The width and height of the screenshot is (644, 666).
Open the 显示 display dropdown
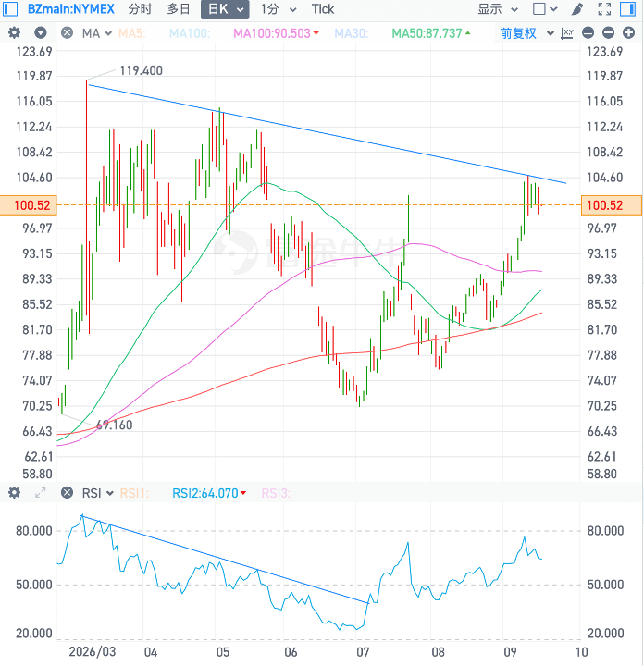499,9
